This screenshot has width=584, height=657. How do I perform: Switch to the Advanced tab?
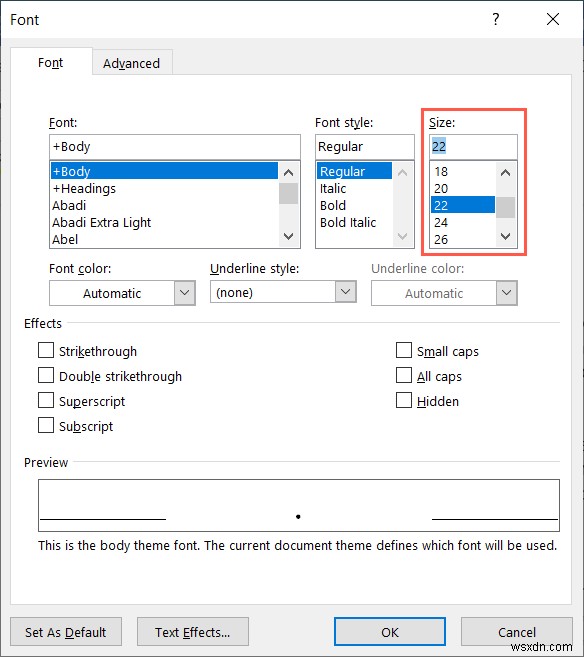point(132,63)
